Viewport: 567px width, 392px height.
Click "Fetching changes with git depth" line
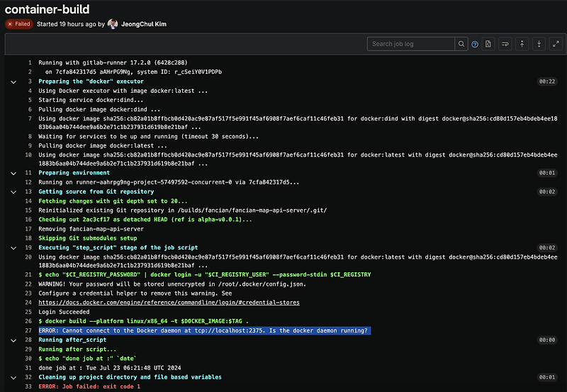pyautogui.click(x=113, y=201)
